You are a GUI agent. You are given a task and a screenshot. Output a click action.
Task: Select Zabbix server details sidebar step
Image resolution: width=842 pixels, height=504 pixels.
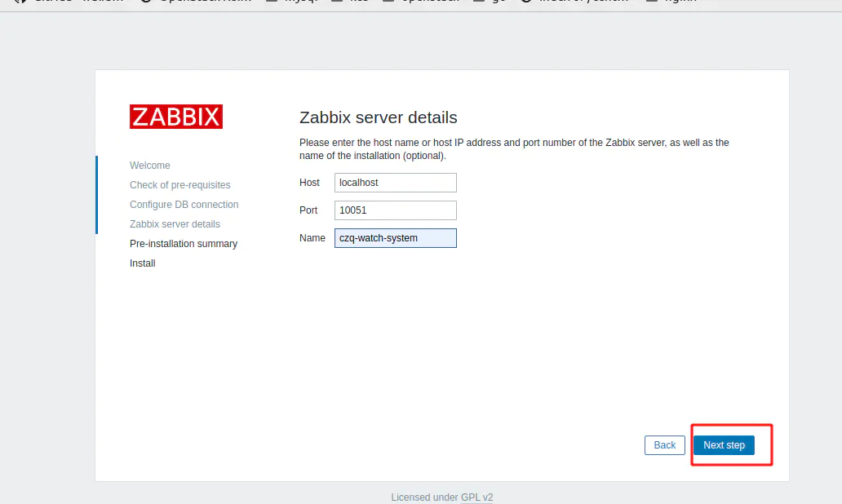(x=175, y=223)
